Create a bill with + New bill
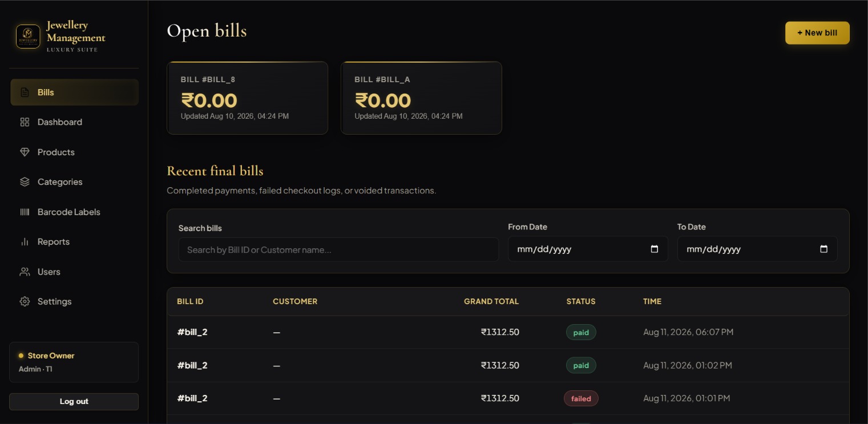Image resolution: width=868 pixels, height=424 pixels. (x=817, y=33)
